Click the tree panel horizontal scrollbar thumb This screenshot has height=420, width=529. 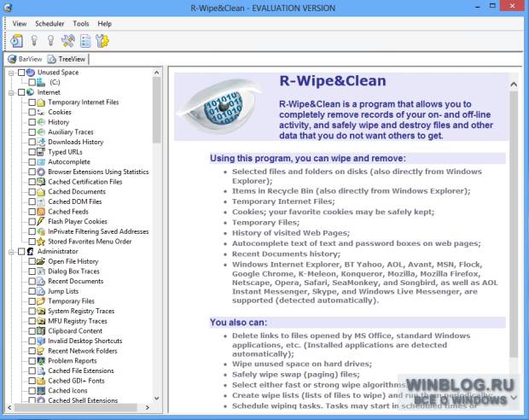75,407
